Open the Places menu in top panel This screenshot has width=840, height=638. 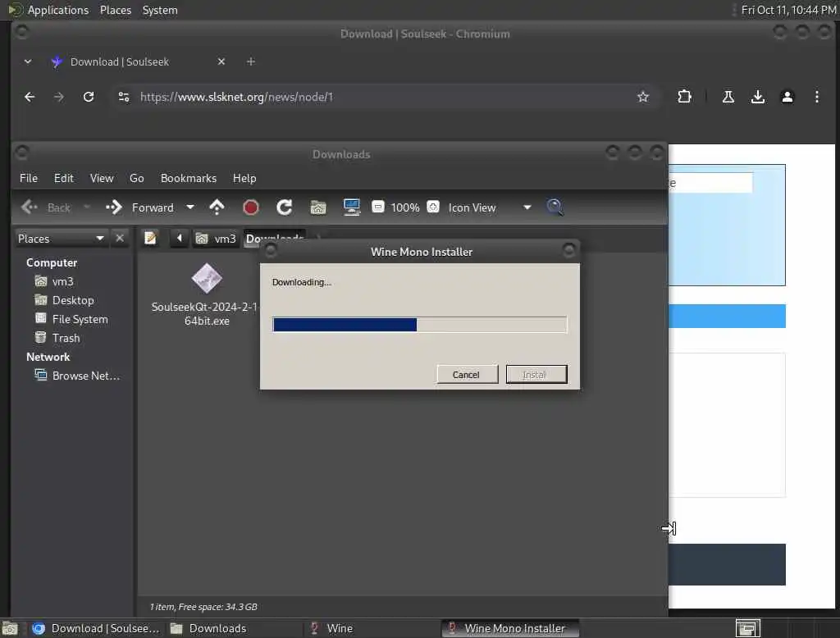(116, 10)
